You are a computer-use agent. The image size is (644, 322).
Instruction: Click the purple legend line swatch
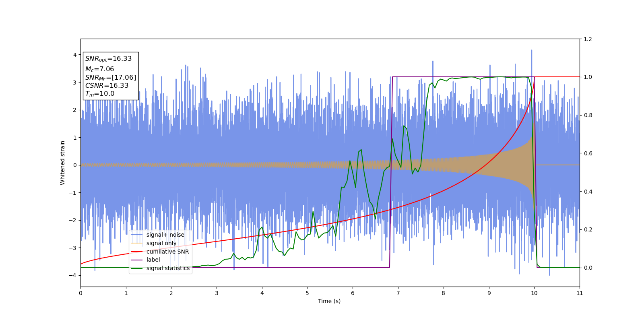[137, 260]
